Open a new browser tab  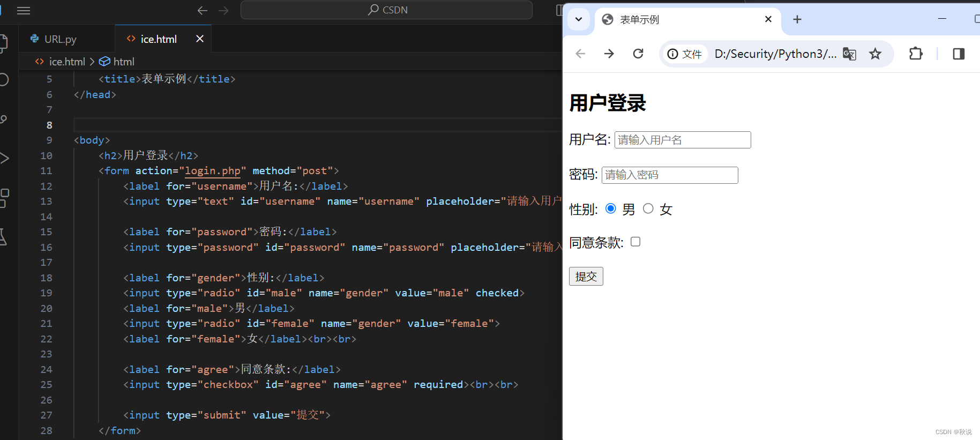click(x=797, y=19)
